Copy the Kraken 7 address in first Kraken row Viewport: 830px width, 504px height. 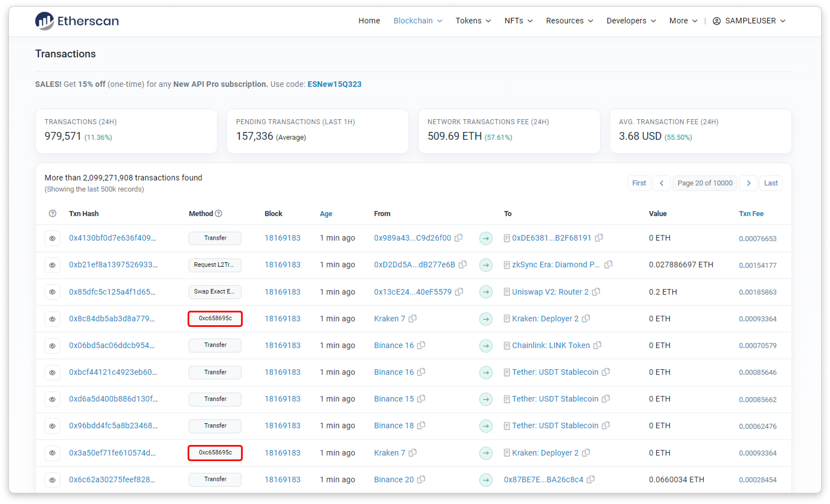point(413,318)
